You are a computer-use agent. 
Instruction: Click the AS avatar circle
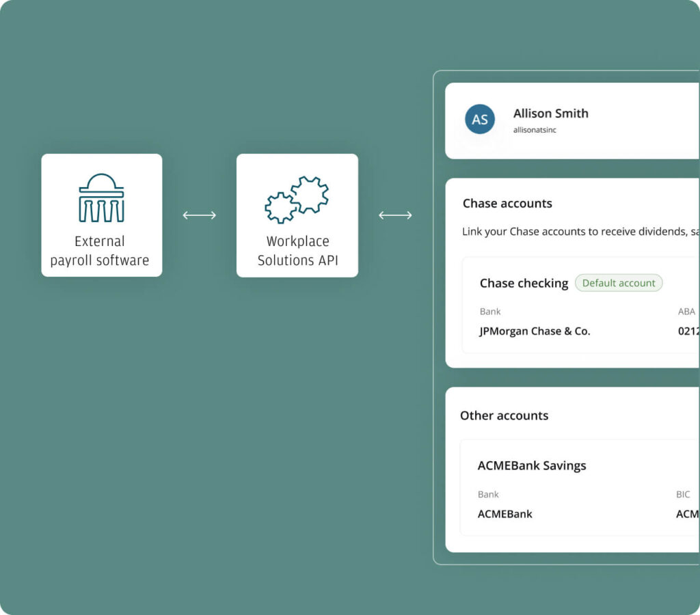click(480, 120)
